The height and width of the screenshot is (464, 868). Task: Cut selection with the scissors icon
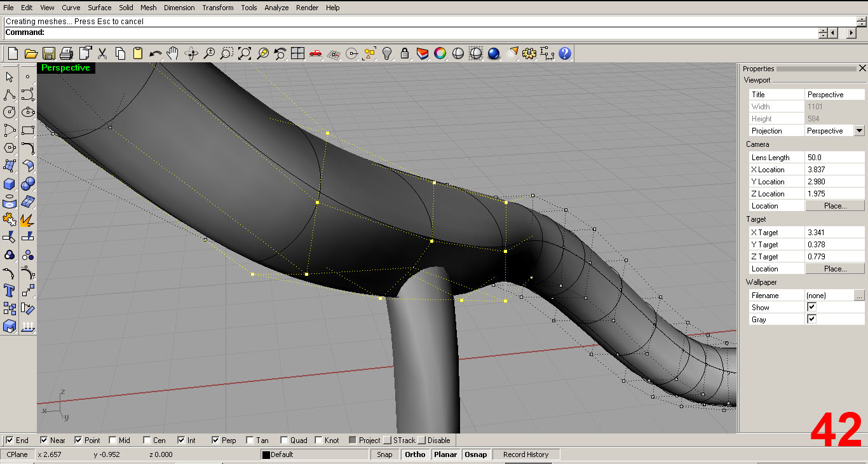tap(102, 53)
